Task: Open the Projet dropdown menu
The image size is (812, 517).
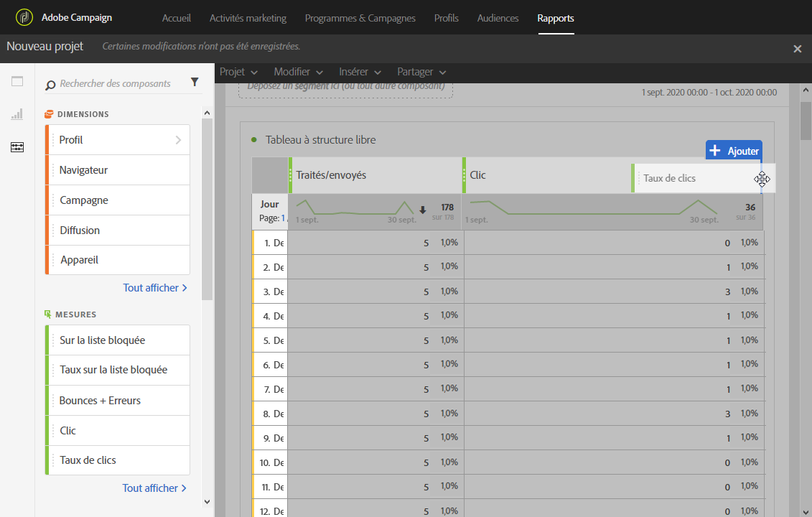Action: tap(238, 72)
